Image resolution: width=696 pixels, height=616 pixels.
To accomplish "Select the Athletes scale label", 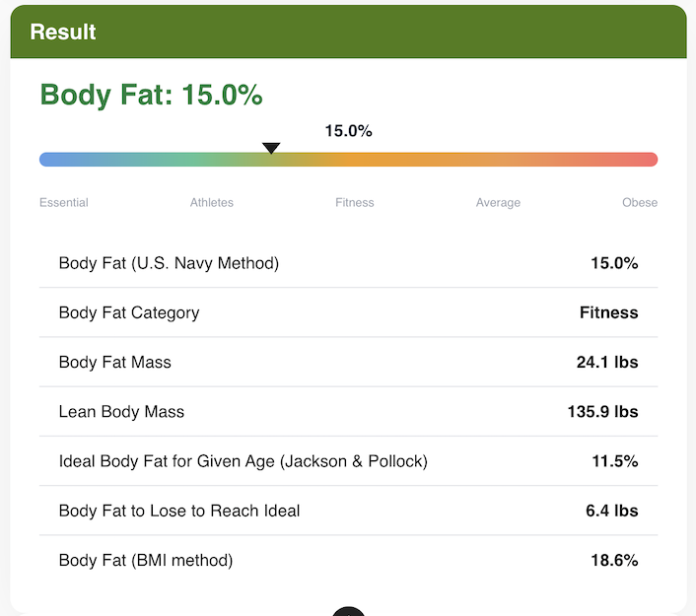I will 212,203.
